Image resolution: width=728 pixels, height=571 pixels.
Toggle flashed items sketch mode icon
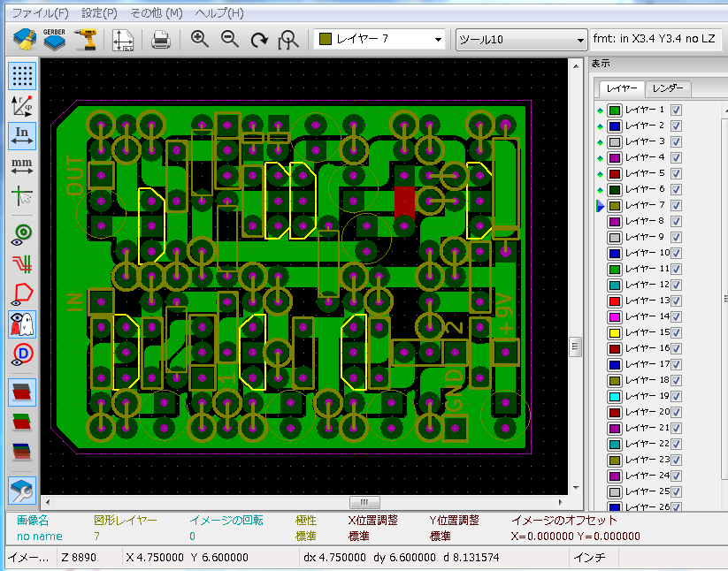coord(22,234)
